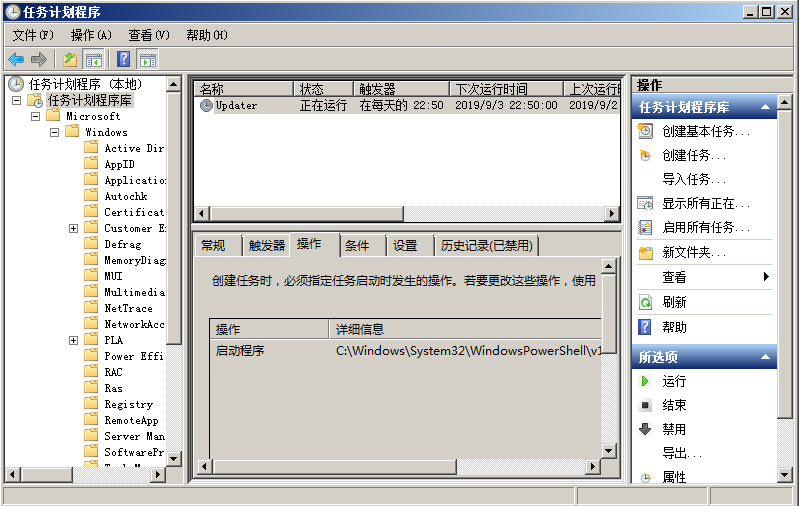
Task: Click the Up one level toolbar icon
Action: click(x=69, y=59)
